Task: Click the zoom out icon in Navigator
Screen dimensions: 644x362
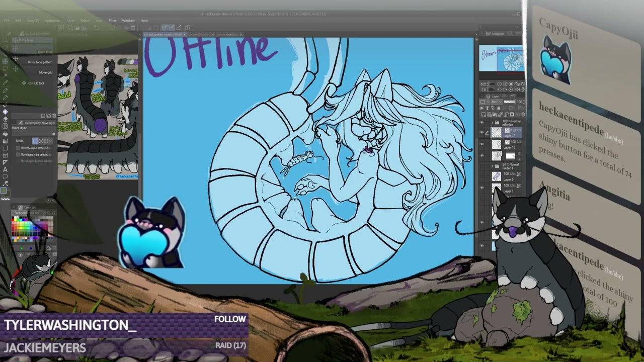Action: click(500, 84)
